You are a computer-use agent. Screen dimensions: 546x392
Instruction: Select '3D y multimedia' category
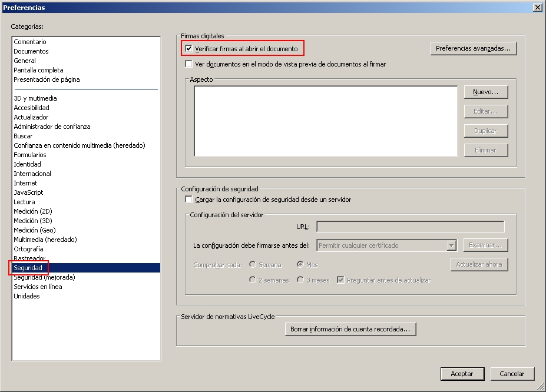pos(35,98)
